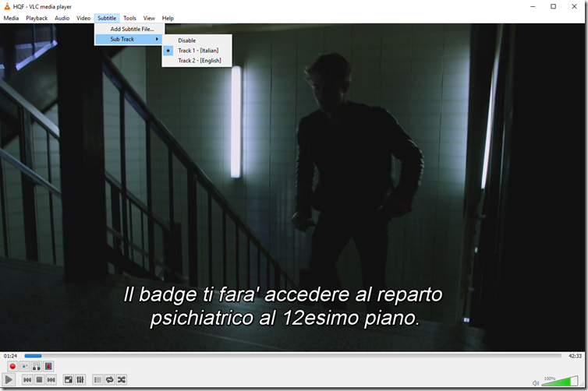This screenshot has width=588, height=391.
Task: Open the Media menu
Action: [x=11, y=18]
